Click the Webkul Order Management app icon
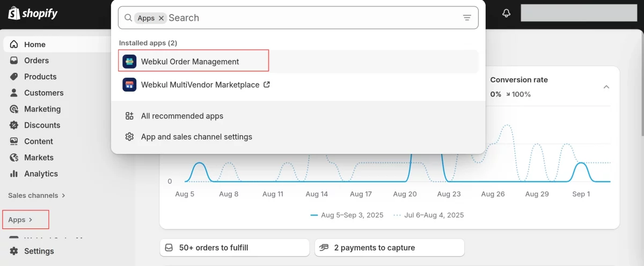 click(129, 62)
